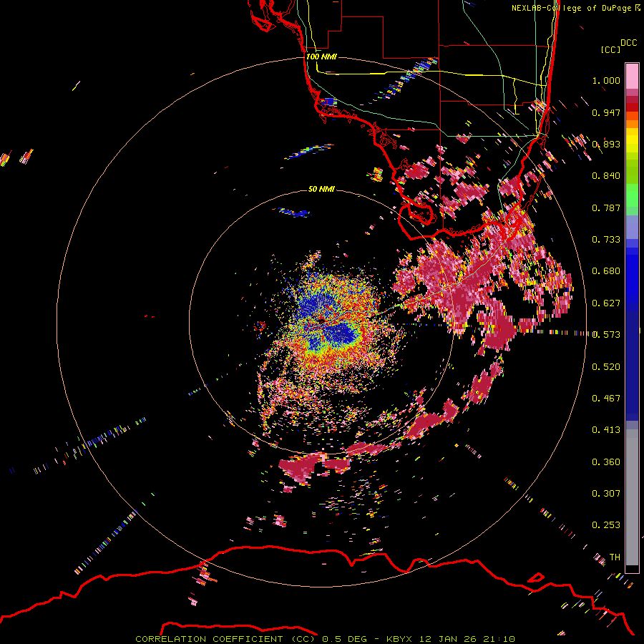644x644 pixels.
Task: Click the 50 NMI range ring label
Action: pos(321,190)
